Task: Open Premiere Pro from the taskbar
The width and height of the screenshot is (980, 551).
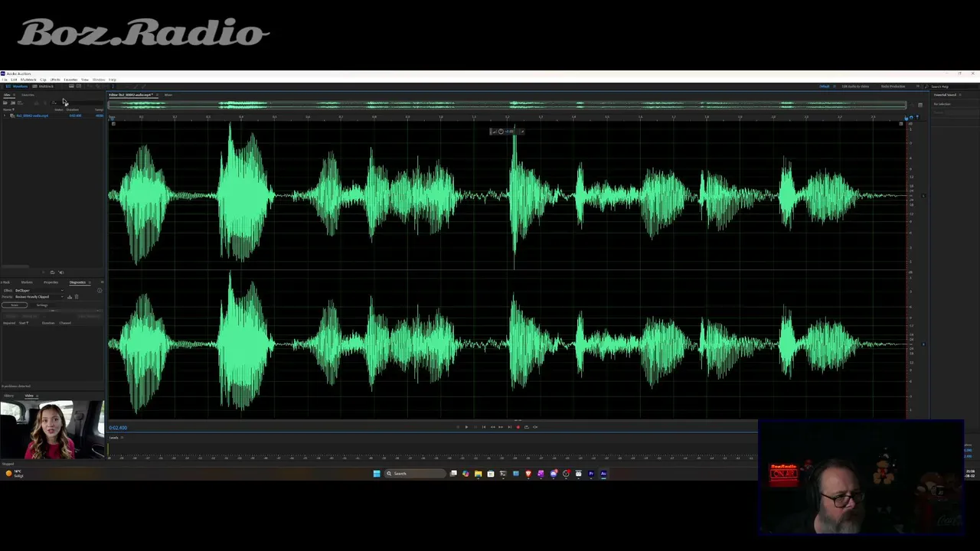Action: pos(591,474)
